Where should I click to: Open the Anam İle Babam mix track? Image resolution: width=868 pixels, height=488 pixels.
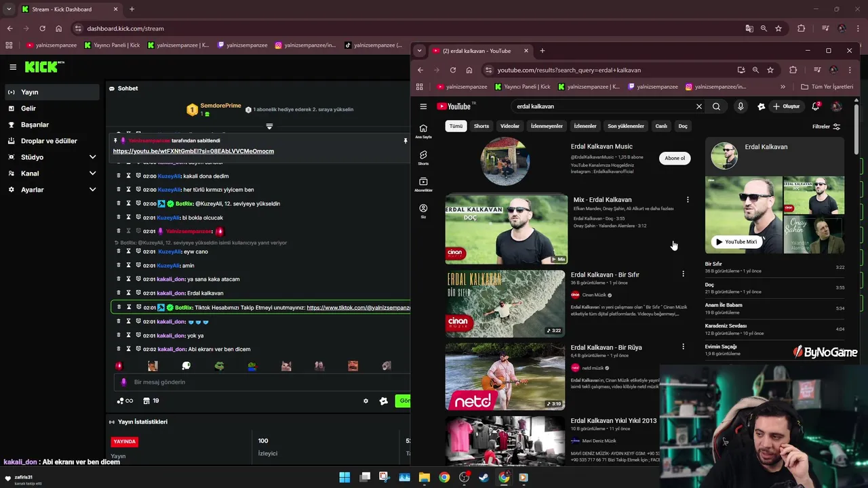(x=774, y=308)
